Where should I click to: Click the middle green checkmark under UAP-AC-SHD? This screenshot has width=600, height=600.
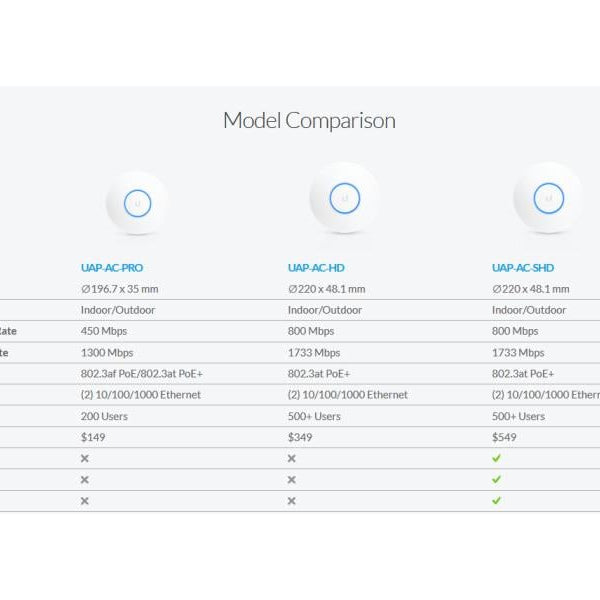coord(496,479)
